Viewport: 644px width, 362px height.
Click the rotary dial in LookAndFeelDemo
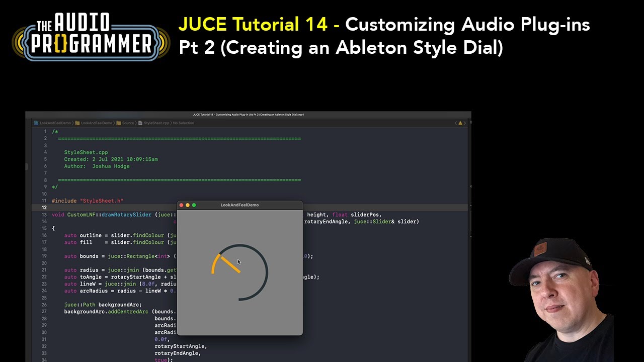tap(239, 273)
